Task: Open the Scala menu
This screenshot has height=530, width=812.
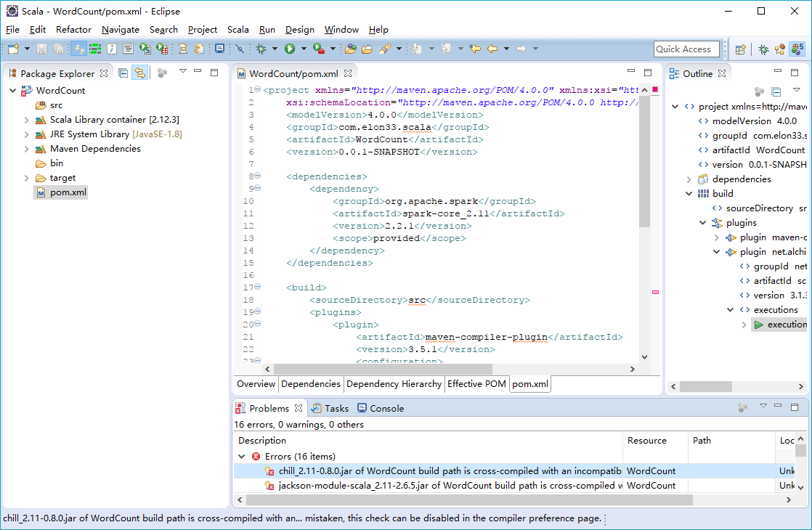Action: coord(237,30)
